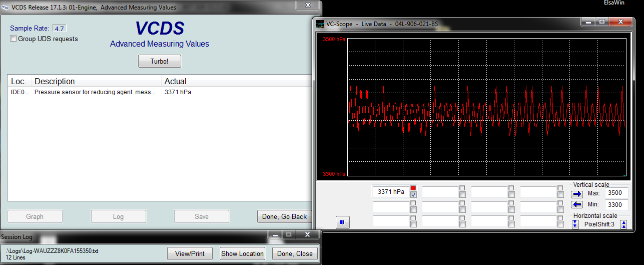Click the log file name Log-WAUZZZ8K0FA155350.txt
This screenshot has width=644, height=265.
click(x=52, y=250)
